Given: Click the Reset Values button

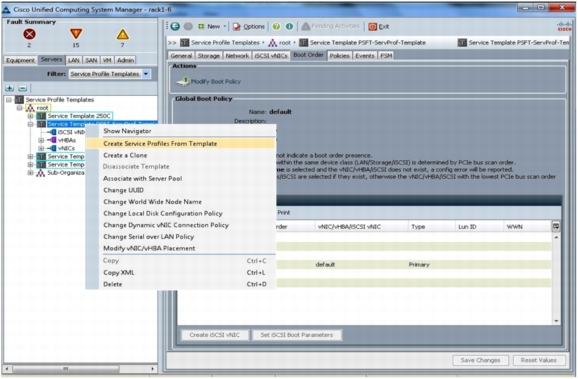Looking at the screenshot, I should coord(539,360).
